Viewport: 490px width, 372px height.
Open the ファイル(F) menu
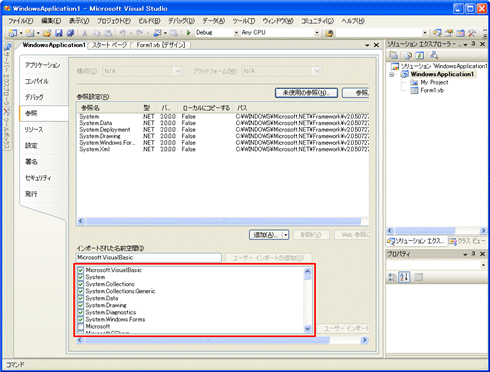(x=21, y=21)
